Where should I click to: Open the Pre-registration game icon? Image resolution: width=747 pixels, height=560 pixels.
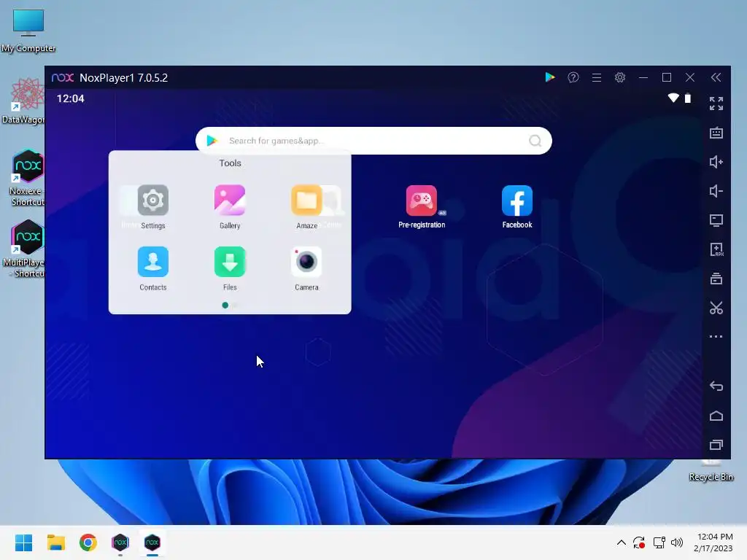pos(422,201)
